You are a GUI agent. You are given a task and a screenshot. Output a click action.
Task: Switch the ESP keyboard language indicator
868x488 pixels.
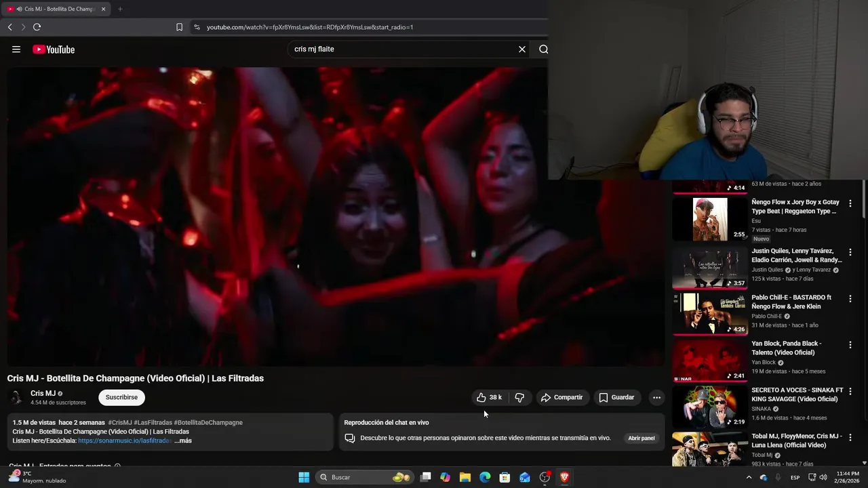click(795, 477)
